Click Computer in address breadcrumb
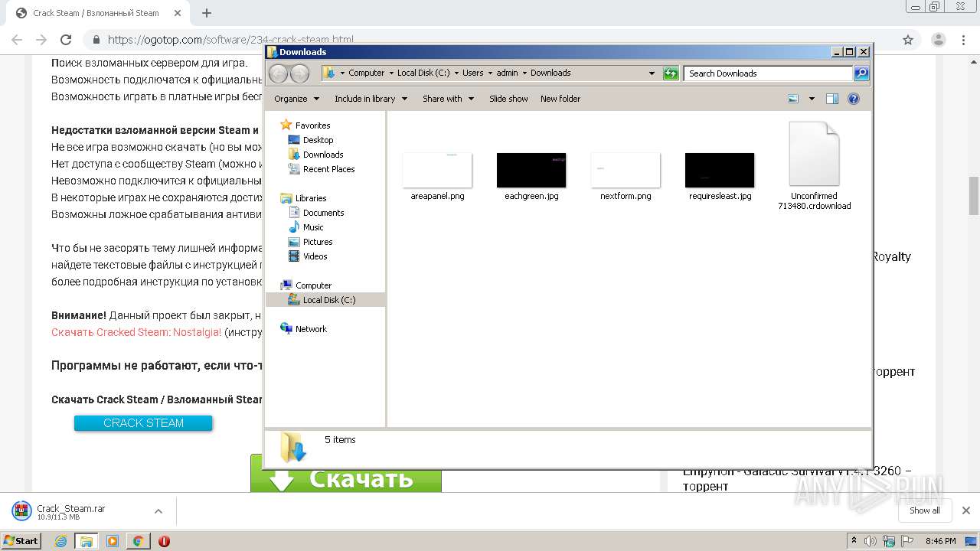This screenshot has height=551, width=980. [x=367, y=73]
